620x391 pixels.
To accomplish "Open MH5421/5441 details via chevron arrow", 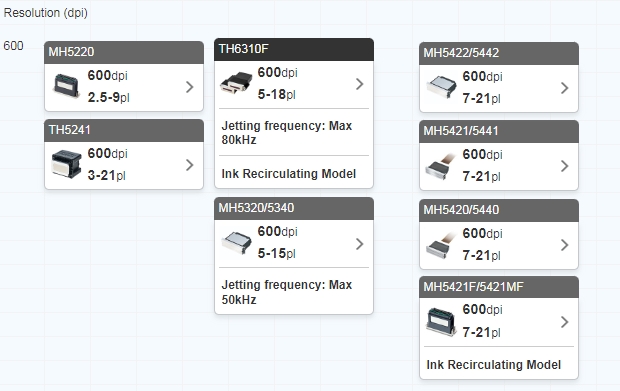I will pyautogui.click(x=565, y=166).
